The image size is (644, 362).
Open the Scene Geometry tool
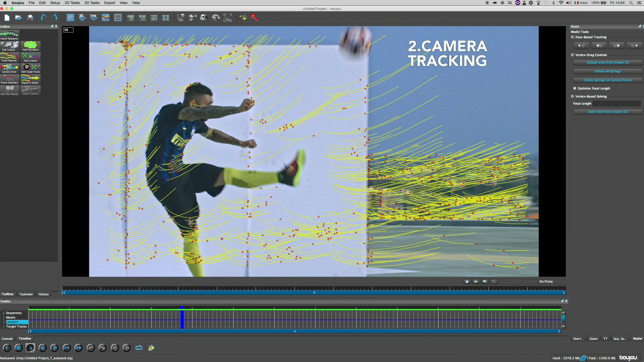(x=9, y=79)
